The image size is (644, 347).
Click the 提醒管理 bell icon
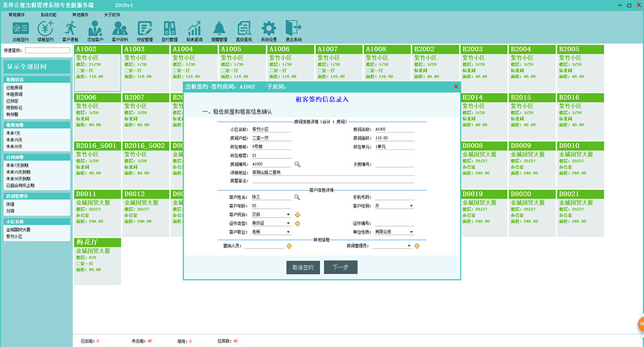(219, 30)
